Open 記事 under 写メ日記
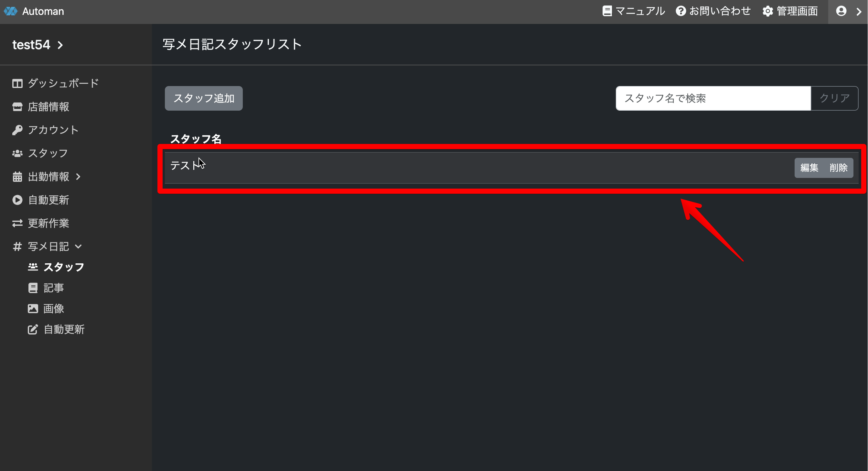 [54, 288]
